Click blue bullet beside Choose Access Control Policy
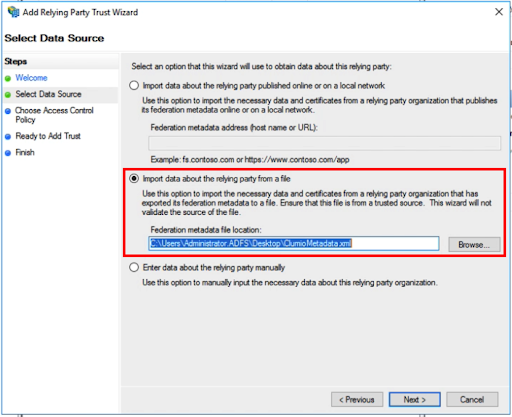 click(8, 111)
